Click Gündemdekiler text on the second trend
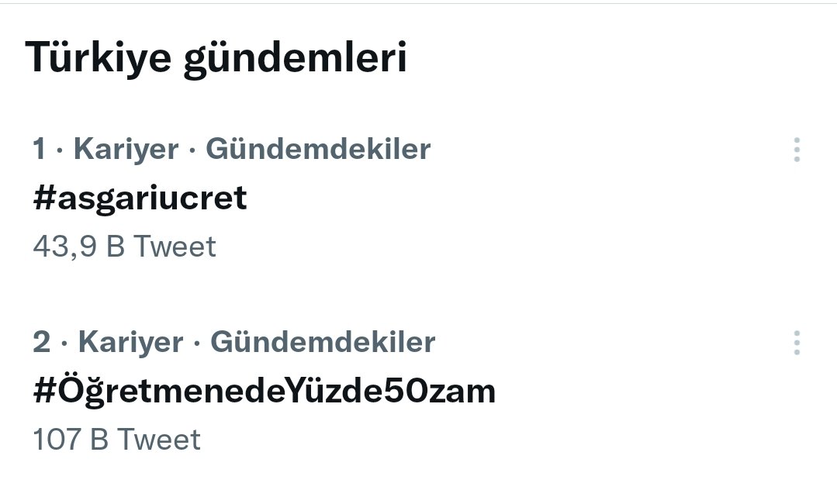This screenshot has height=504, width=837. (x=323, y=342)
